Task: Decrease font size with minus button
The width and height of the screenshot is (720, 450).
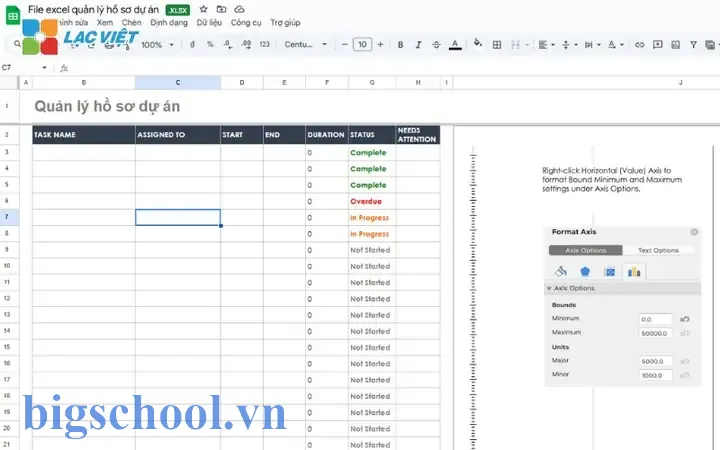Action: (344, 45)
